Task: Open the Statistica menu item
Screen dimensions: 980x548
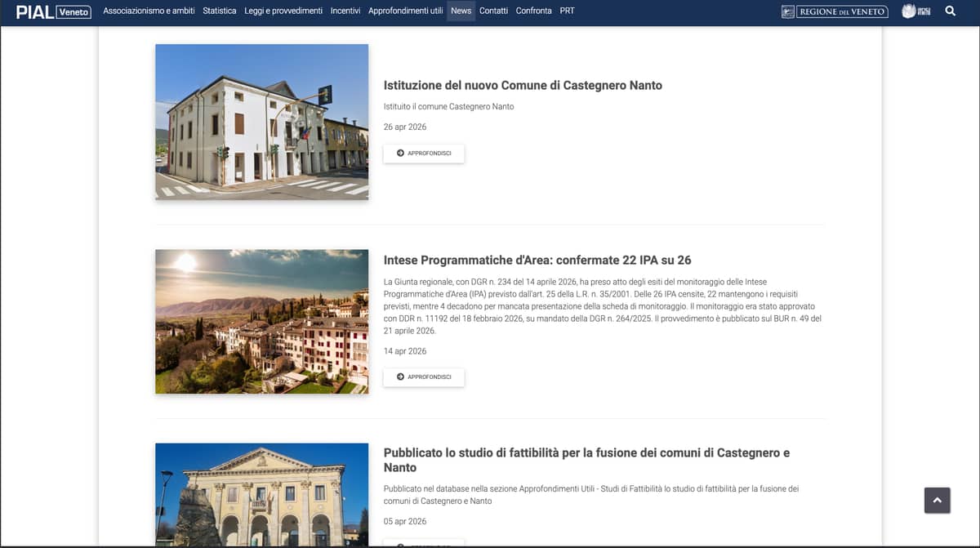Action: 220,11
